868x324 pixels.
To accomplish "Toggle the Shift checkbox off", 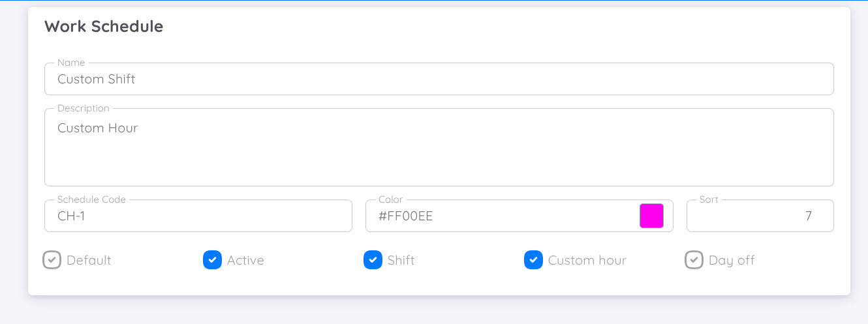I will pyautogui.click(x=373, y=260).
